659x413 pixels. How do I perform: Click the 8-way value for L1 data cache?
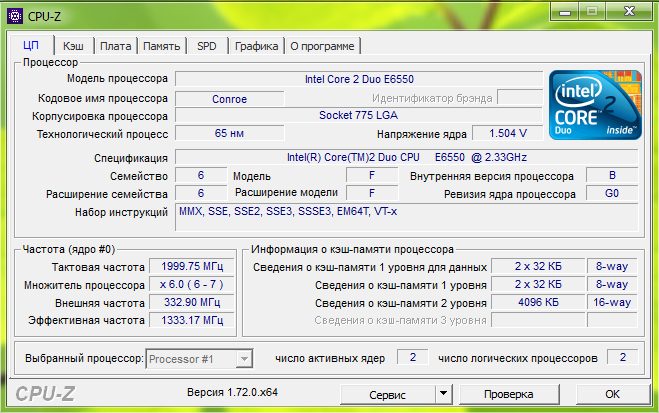click(x=612, y=266)
